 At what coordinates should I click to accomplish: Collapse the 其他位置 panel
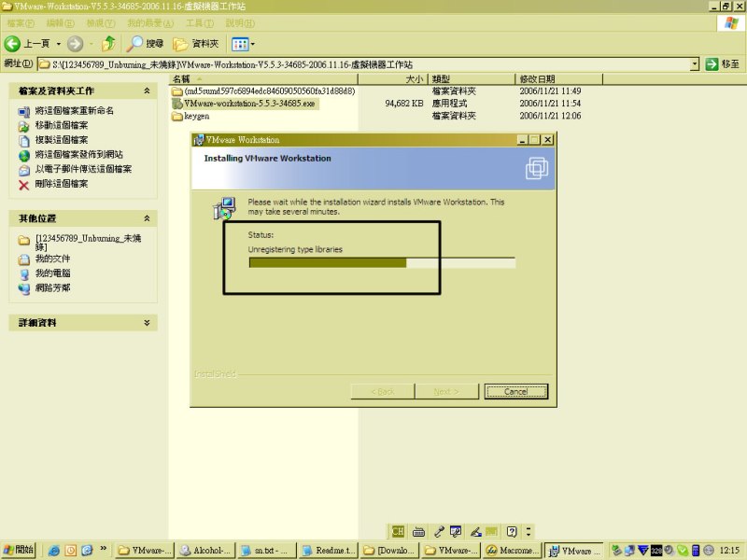(147, 217)
